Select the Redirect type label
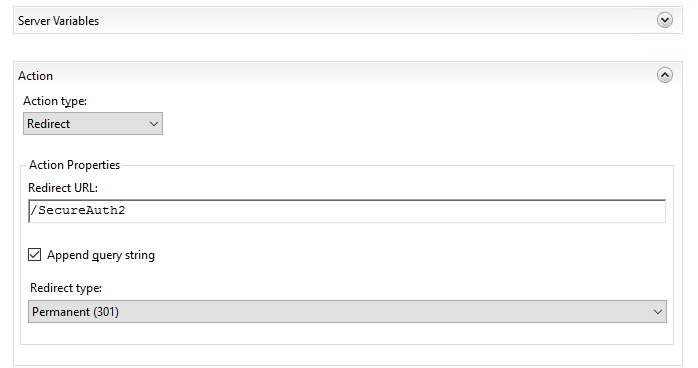The width and height of the screenshot is (698, 368). (x=66, y=288)
